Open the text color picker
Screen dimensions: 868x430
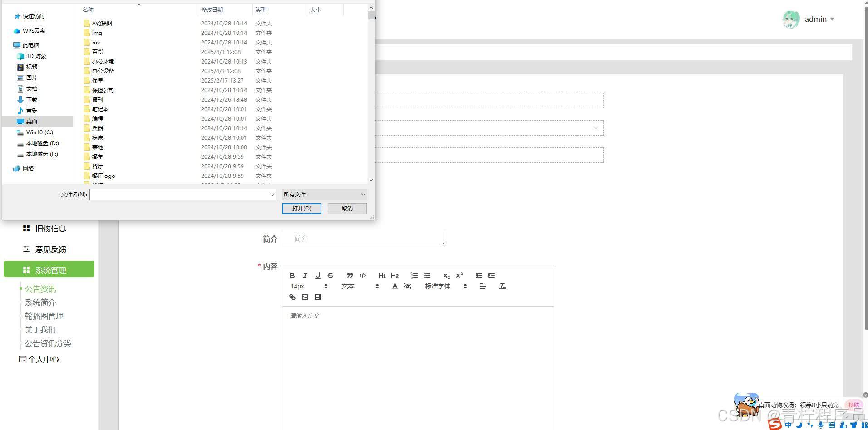pos(395,286)
